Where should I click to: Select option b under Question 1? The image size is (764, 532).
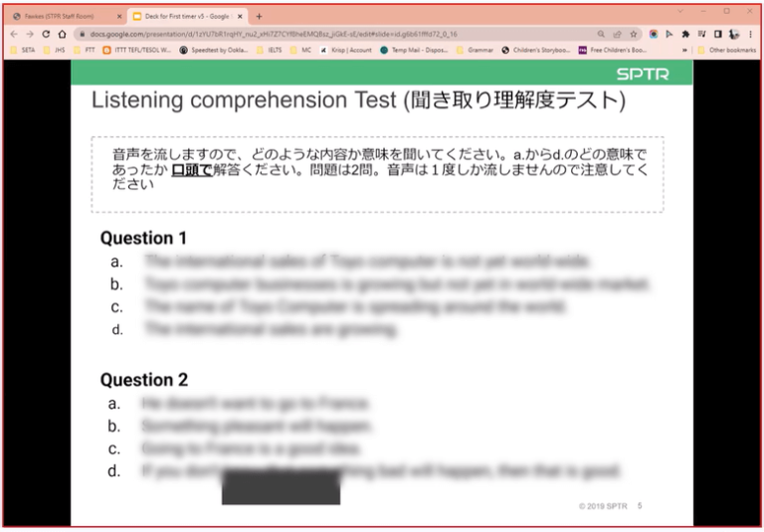pyautogui.click(x=380, y=284)
